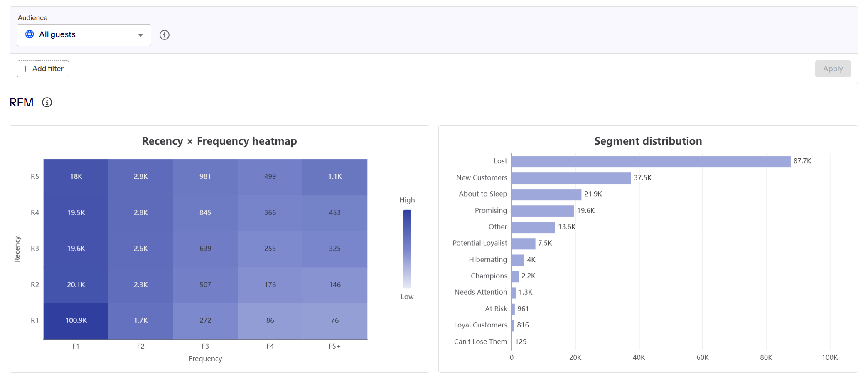Viewport: 868px width, 384px height.
Task: Click the R2 F4 cell showing 176
Action: click(270, 285)
